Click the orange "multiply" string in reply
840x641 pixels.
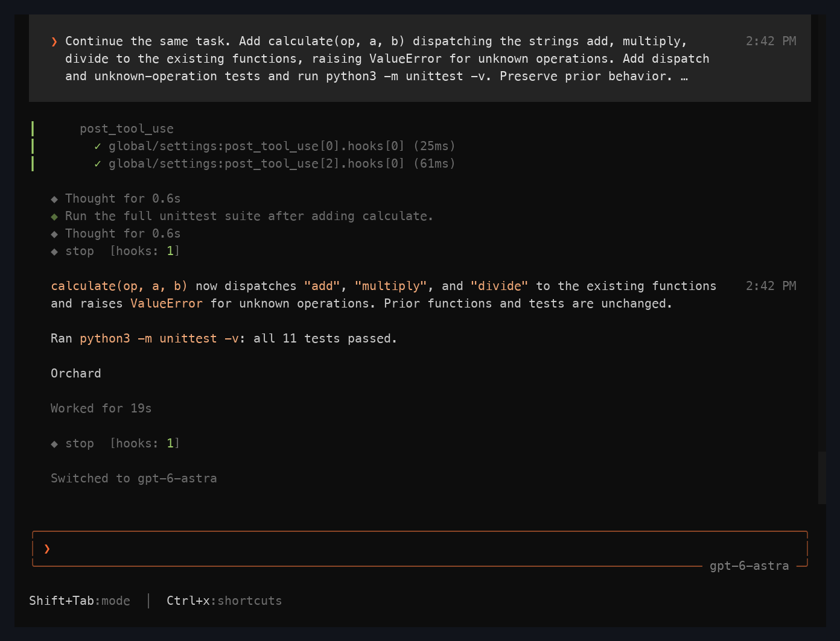[x=391, y=286]
